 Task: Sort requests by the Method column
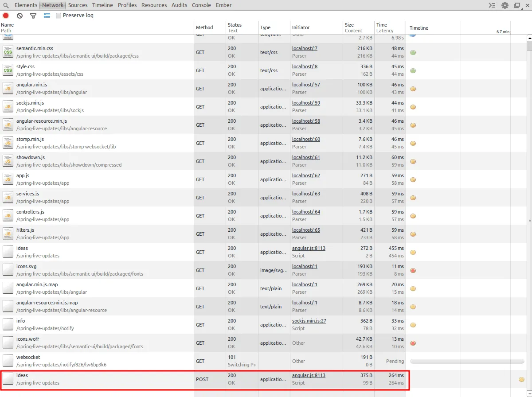pyautogui.click(x=204, y=27)
